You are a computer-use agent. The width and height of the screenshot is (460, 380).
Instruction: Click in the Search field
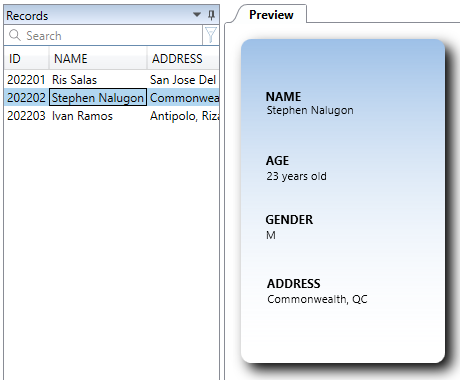tap(103, 35)
